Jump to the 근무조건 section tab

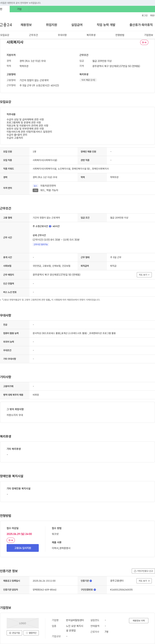point(33,35)
